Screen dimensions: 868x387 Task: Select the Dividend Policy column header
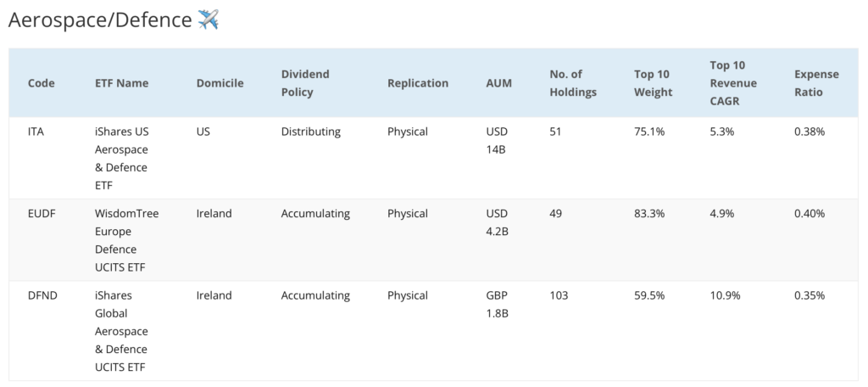[x=305, y=83]
